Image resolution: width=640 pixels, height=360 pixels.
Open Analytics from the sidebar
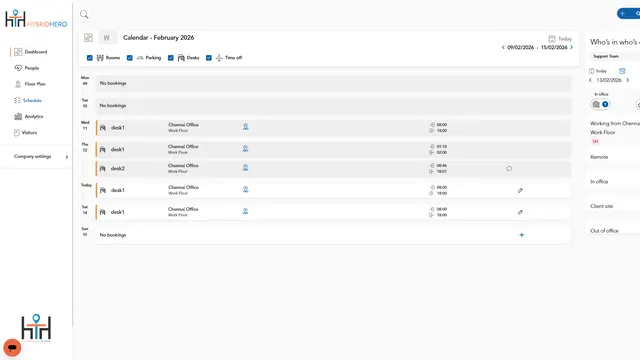pyautogui.click(x=29, y=116)
